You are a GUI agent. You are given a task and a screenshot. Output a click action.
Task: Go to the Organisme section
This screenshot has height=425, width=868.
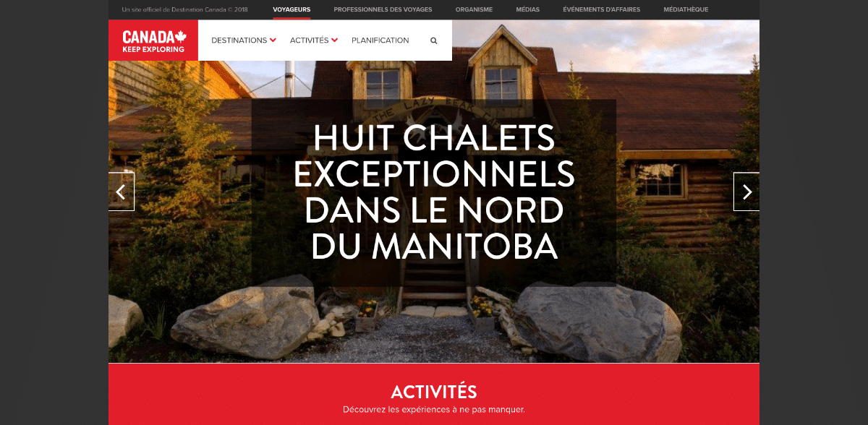(474, 9)
